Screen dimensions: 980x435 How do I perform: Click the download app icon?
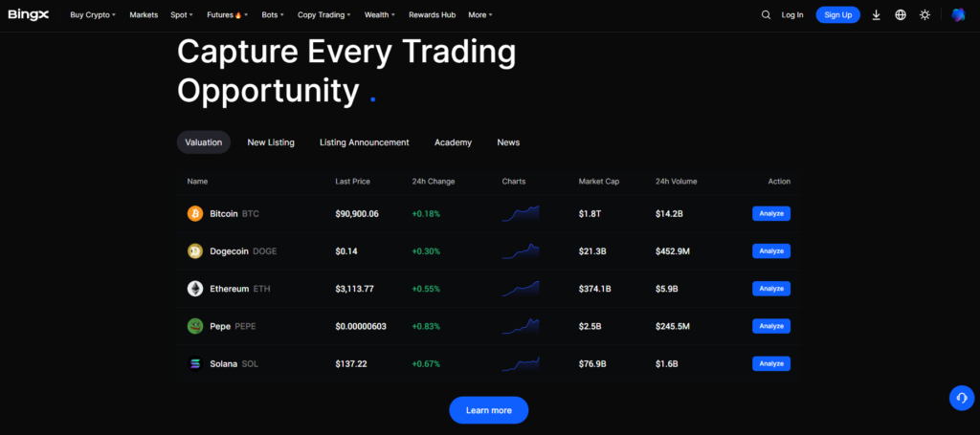pyautogui.click(x=876, y=15)
